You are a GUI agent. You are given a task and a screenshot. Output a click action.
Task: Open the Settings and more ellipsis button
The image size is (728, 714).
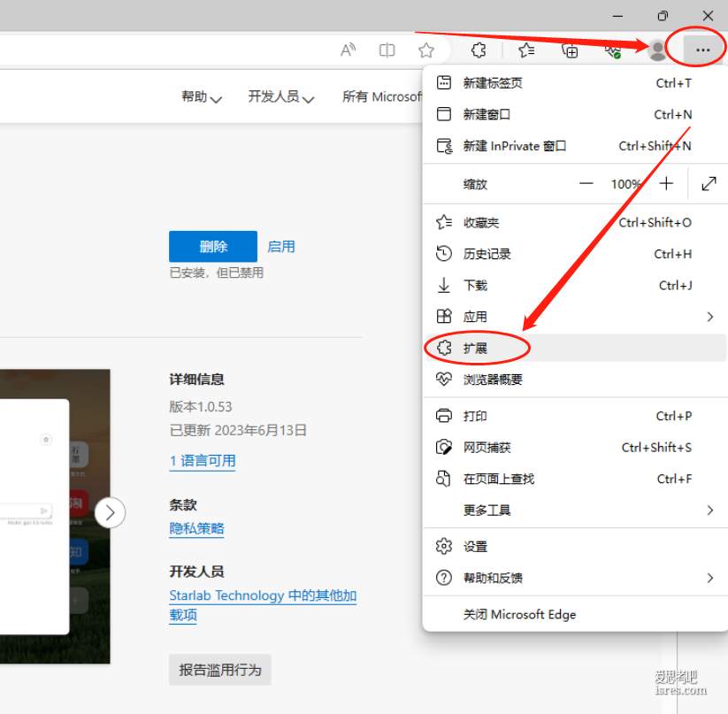tap(702, 50)
